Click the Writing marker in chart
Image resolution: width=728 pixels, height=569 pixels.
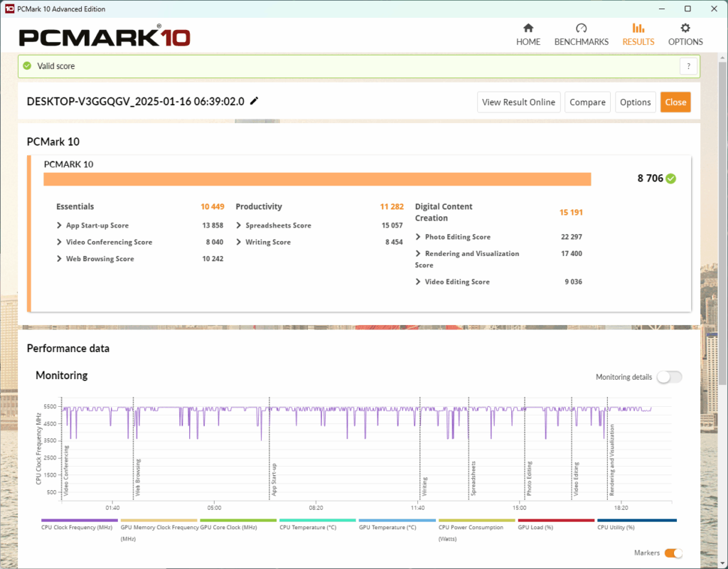[424, 486]
